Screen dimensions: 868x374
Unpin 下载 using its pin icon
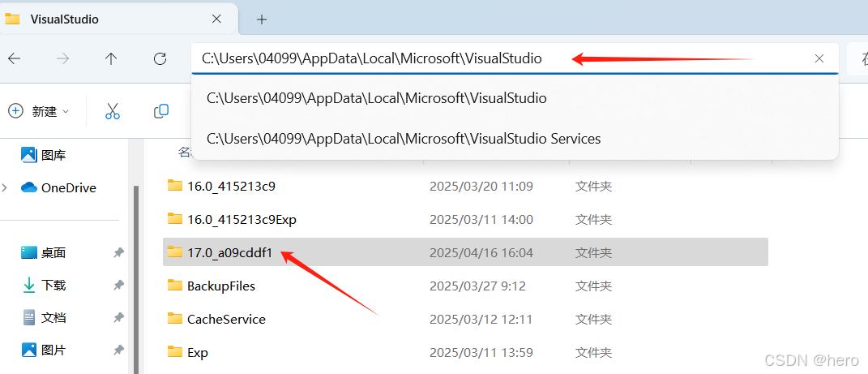pyautogui.click(x=118, y=286)
